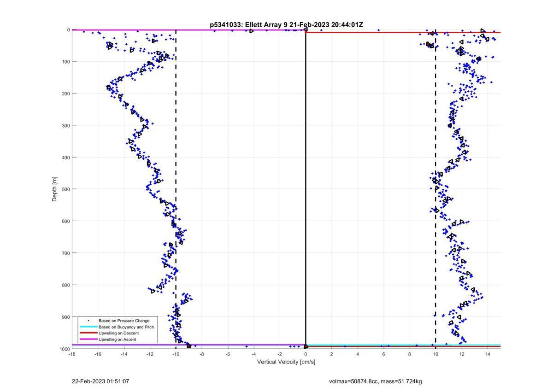Click depth axis tick label '1000'
The width and height of the screenshot is (553, 392).
coord(65,349)
